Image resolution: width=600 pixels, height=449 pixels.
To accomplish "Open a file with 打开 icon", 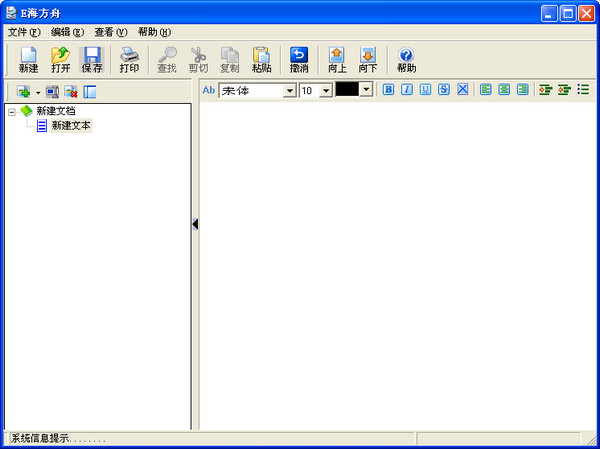I will click(60, 60).
